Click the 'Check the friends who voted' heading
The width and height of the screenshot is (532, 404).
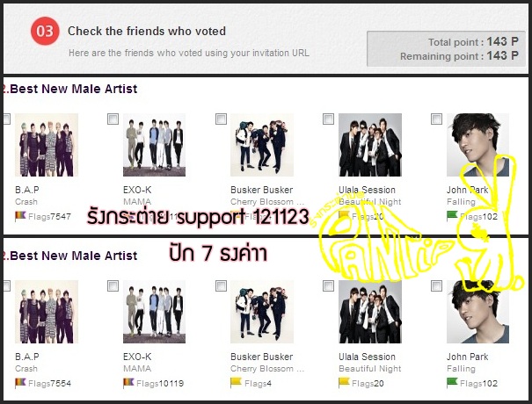pos(147,32)
